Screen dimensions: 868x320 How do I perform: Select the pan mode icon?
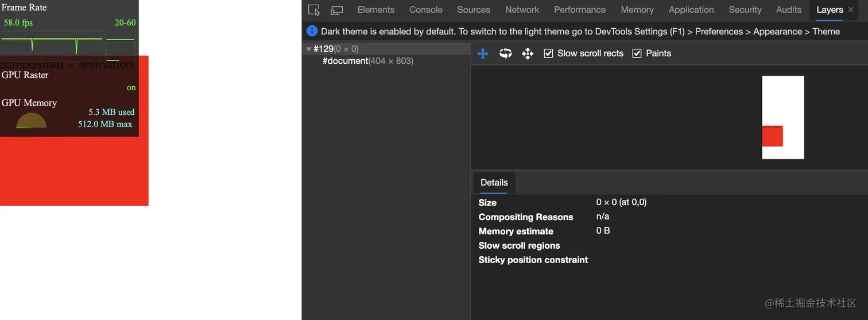pyautogui.click(x=483, y=53)
